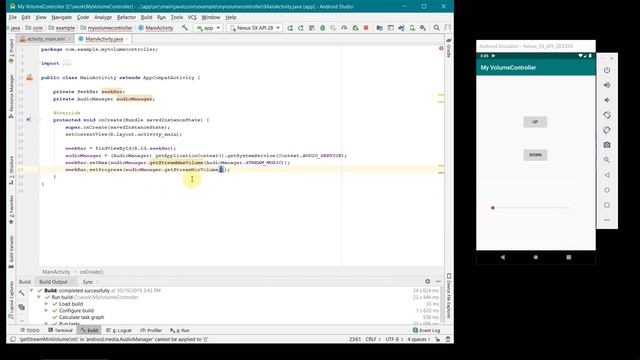This screenshot has width=640, height=360.
Task: Click the emulator sidebar overview square icon
Action: click(607, 205)
